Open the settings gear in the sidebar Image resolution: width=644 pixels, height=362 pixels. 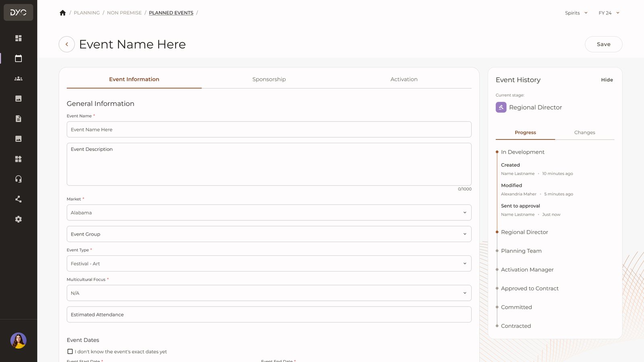[x=19, y=219]
